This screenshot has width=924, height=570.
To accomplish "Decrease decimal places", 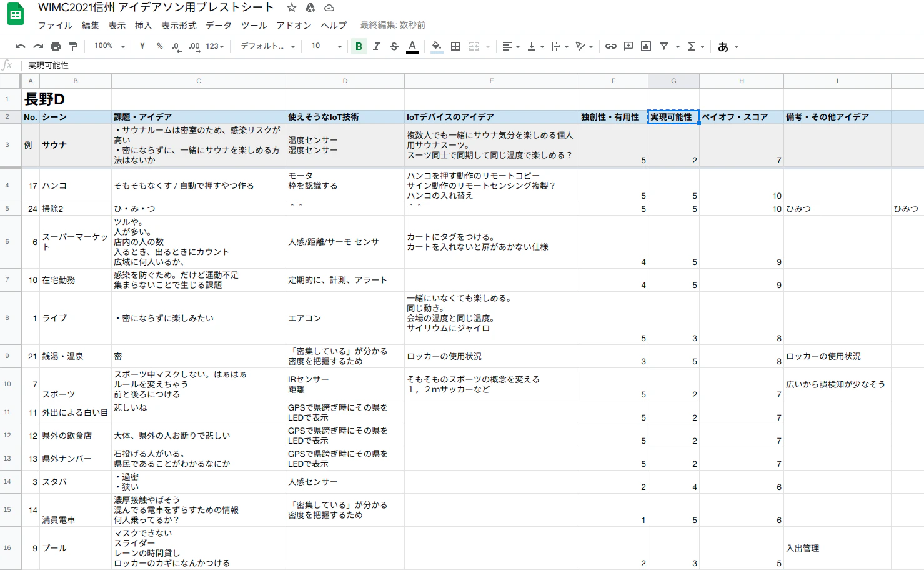I will [177, 47].
